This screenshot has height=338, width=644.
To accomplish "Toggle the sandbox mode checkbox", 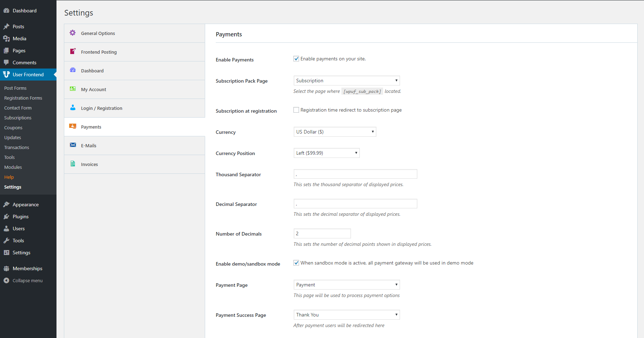I will pos(296,263).
